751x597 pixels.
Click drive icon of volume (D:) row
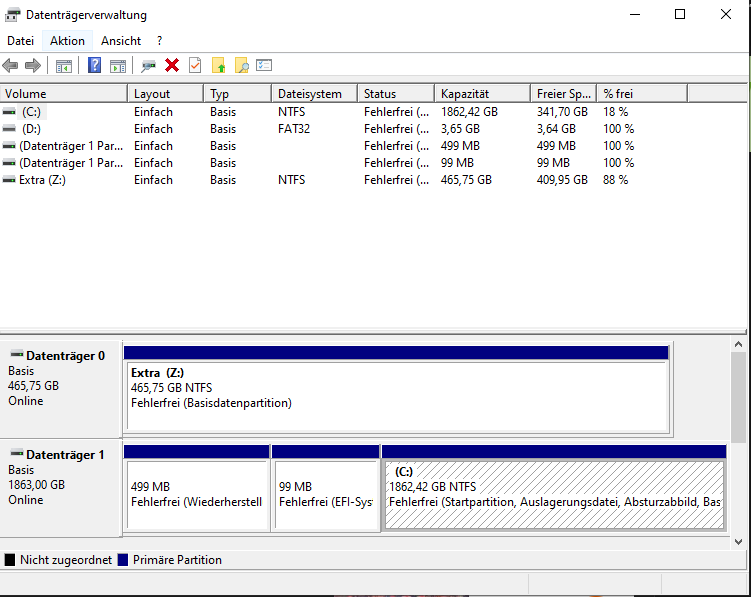9,128
